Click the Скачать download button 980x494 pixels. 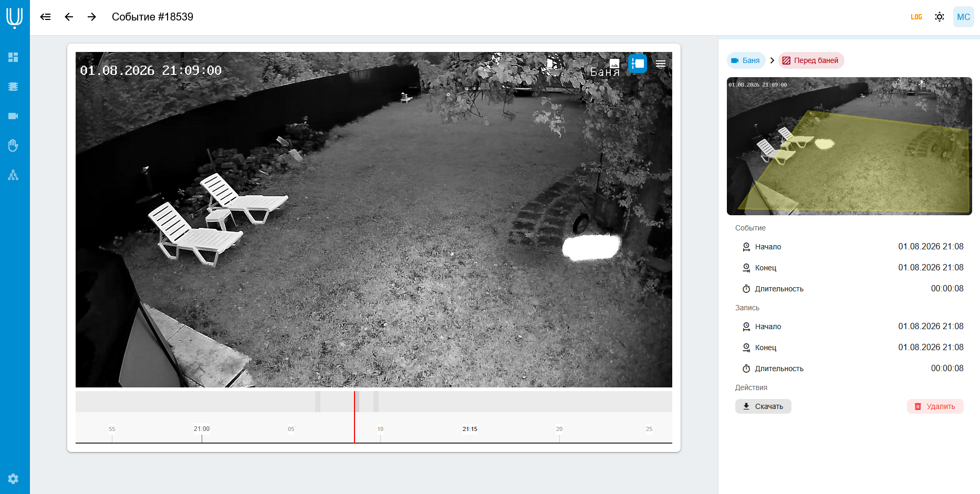click(763, 406)
